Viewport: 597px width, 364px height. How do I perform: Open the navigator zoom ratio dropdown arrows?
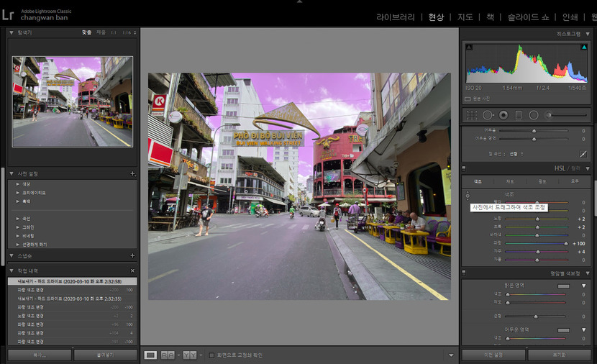coord(135,33)
